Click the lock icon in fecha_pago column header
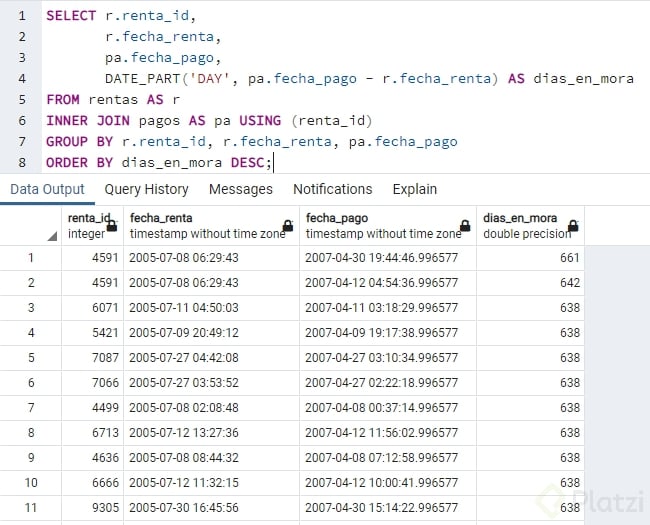This screenshot has height=525, width=650. (x=465, y=227)
